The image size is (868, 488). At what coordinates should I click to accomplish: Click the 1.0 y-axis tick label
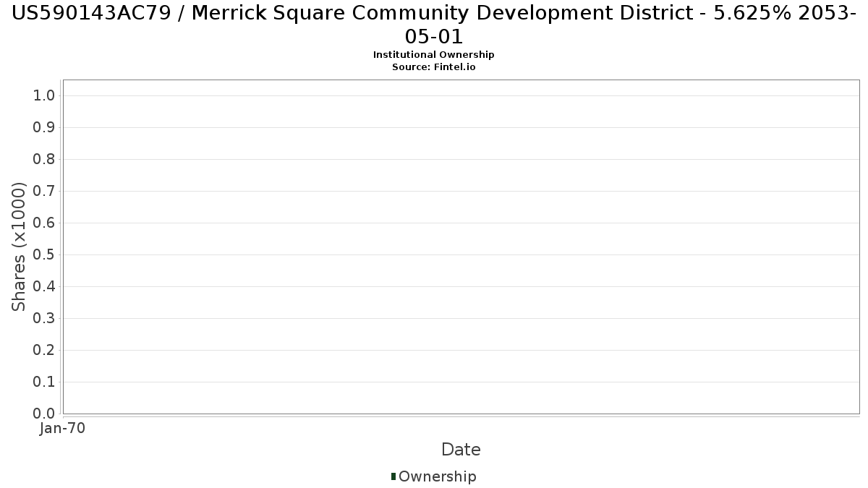pyautogui.click(x=44, y=96)
